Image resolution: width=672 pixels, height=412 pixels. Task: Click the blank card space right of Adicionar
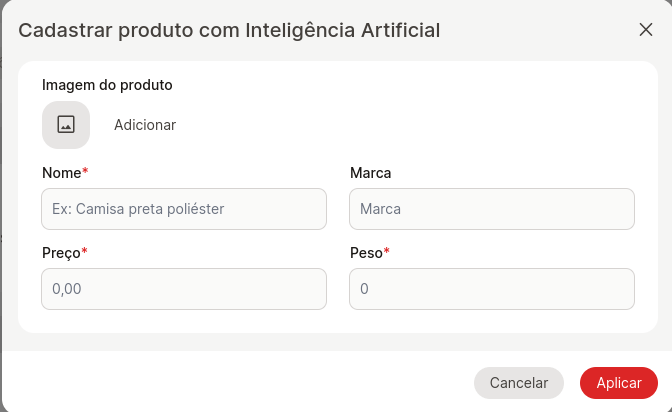pos(407,125)
